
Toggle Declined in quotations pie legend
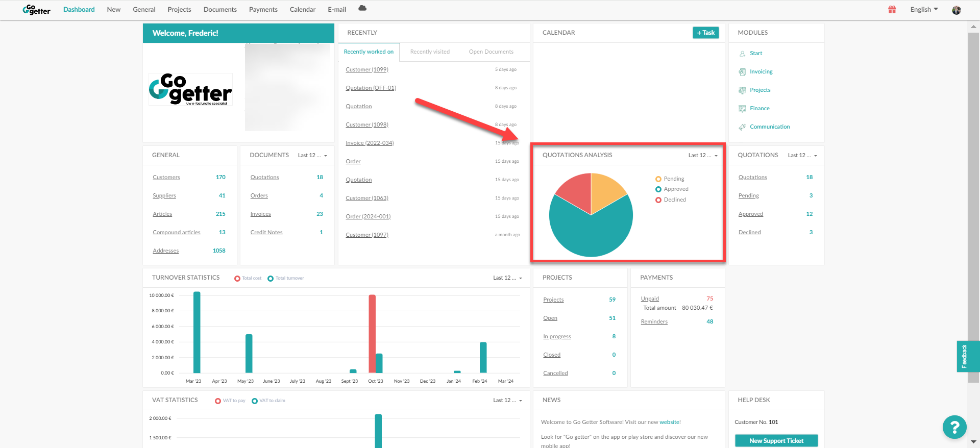pyautogui.click(x=671, y=200)
